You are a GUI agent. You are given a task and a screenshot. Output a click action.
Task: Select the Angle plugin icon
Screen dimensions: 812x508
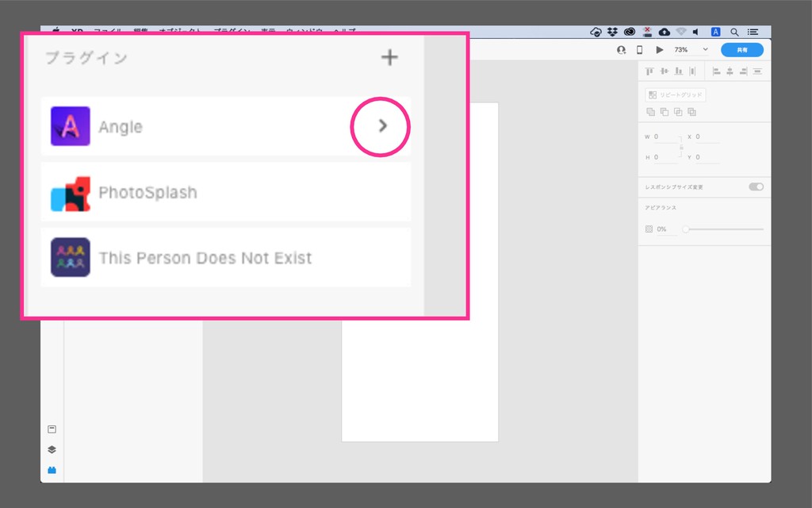[x=71, y=126]
